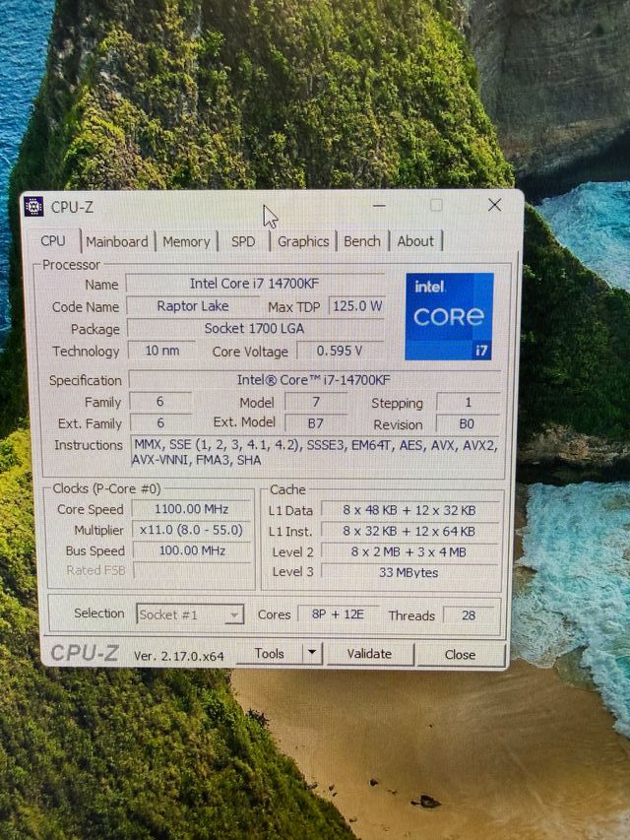
Task: Click the Level 3 value 33 MBytes
Action: click(409, 572)
